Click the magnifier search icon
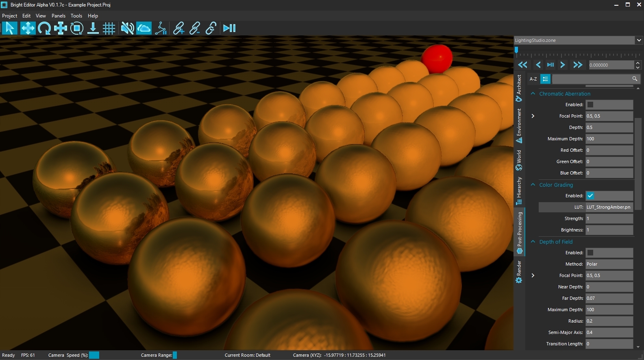The height and width of the screenshot is (360, 644). (635, 79)
